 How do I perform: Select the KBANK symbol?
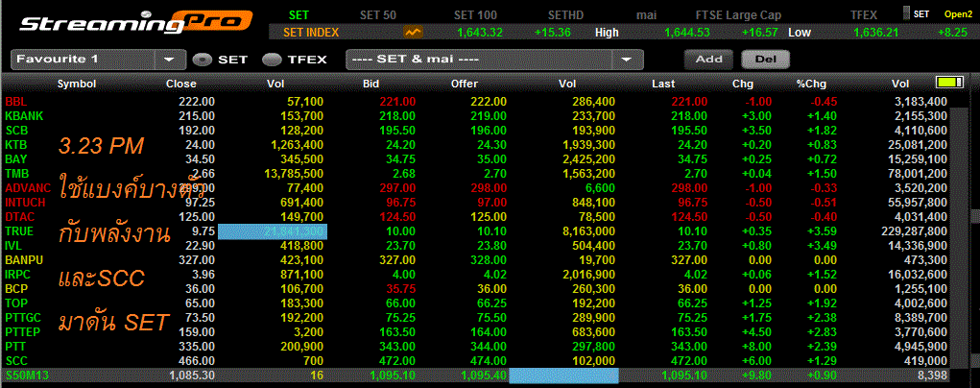pos(24,116)
